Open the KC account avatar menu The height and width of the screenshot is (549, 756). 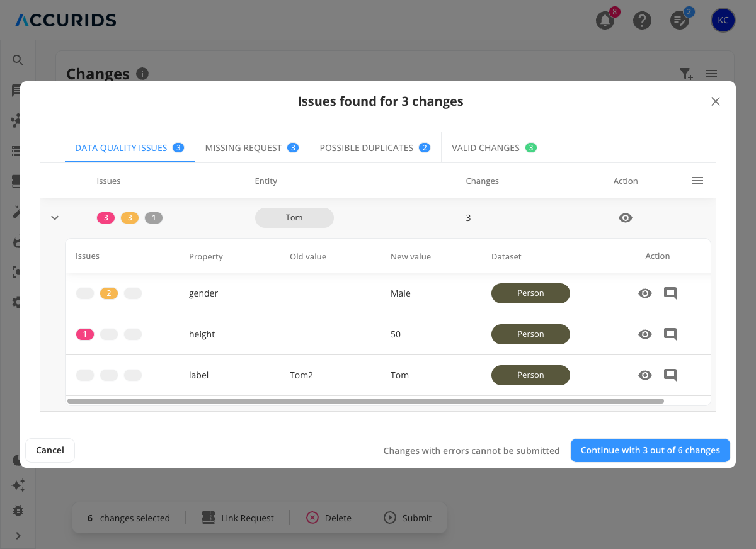point(723,20)
